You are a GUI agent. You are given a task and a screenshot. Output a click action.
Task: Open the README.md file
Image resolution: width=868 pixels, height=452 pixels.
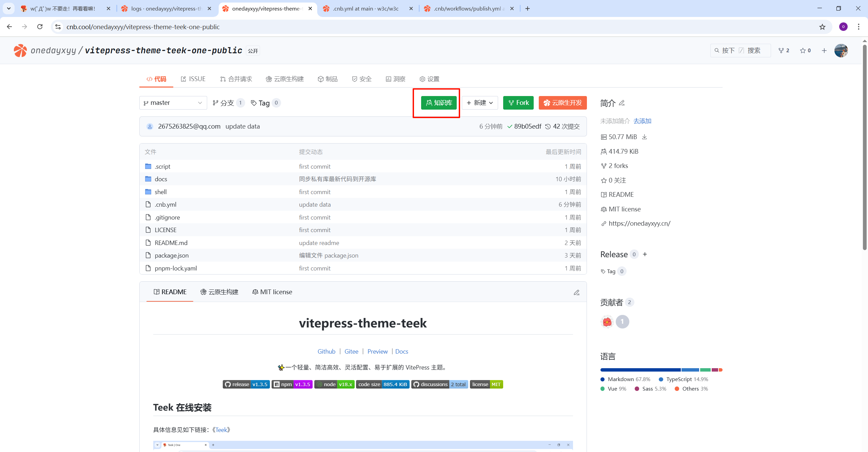171,243
